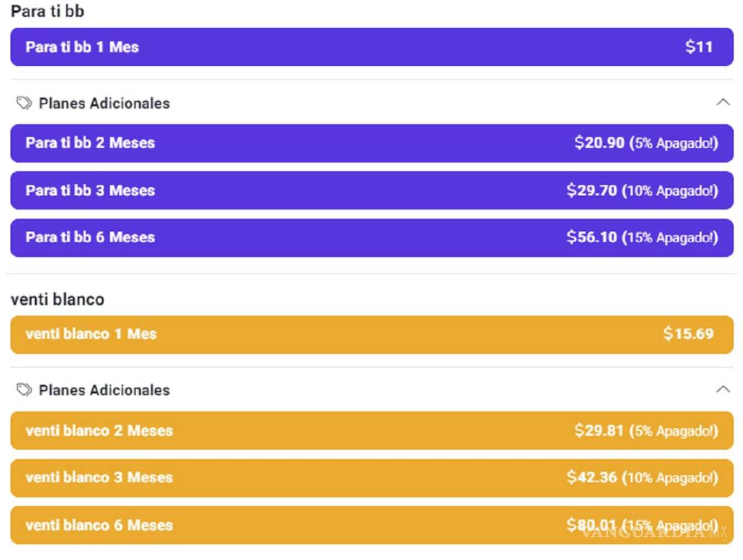Select the Para ti bb 1 Mes plan
This screenshot has width=743, height=560.
click(371, 47)
